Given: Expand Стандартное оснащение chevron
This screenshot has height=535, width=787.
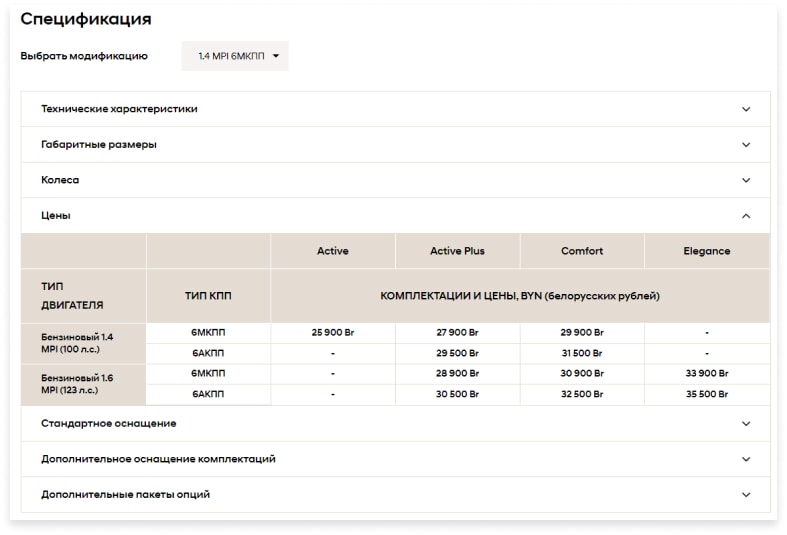Looking at the screenshot, I should coord(746,424).
